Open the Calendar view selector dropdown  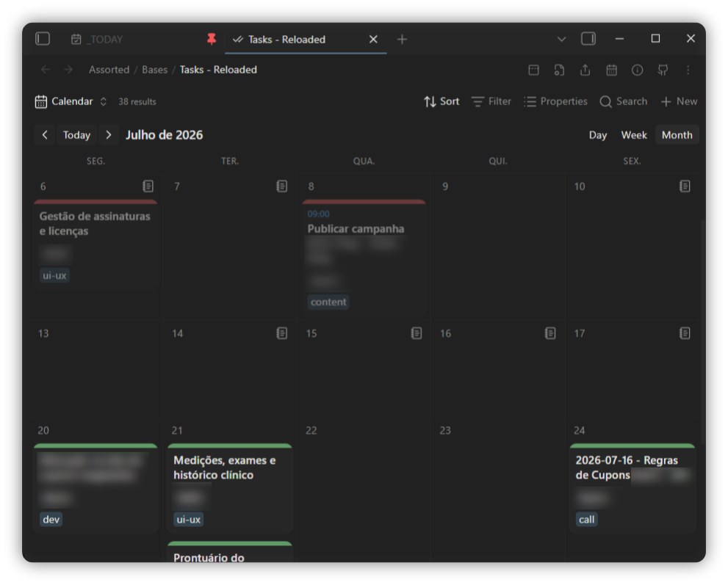point(71,101)
